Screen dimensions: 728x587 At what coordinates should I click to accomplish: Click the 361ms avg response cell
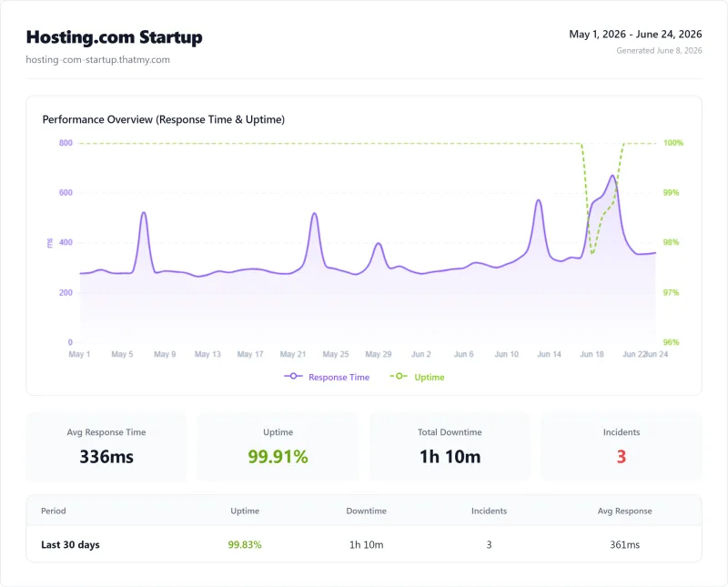pyautogui.click(x=624, y=545)
